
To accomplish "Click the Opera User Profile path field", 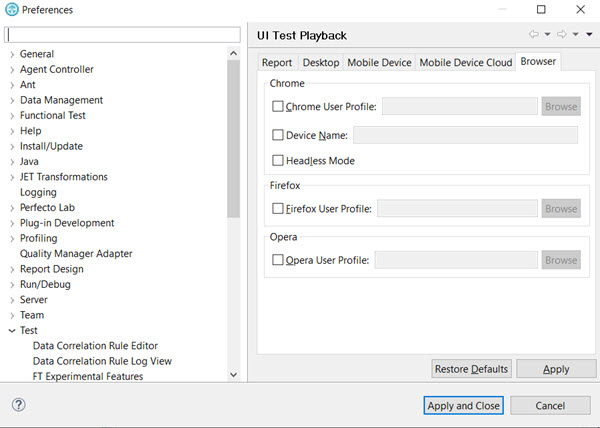I will (x=456, y=260).
